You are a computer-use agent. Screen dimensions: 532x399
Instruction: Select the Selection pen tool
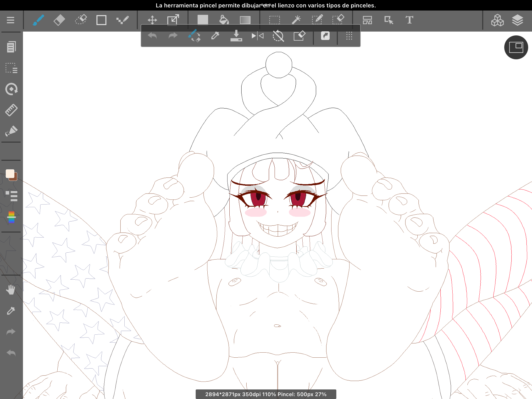pyautogui.click(x=317, y=19)
